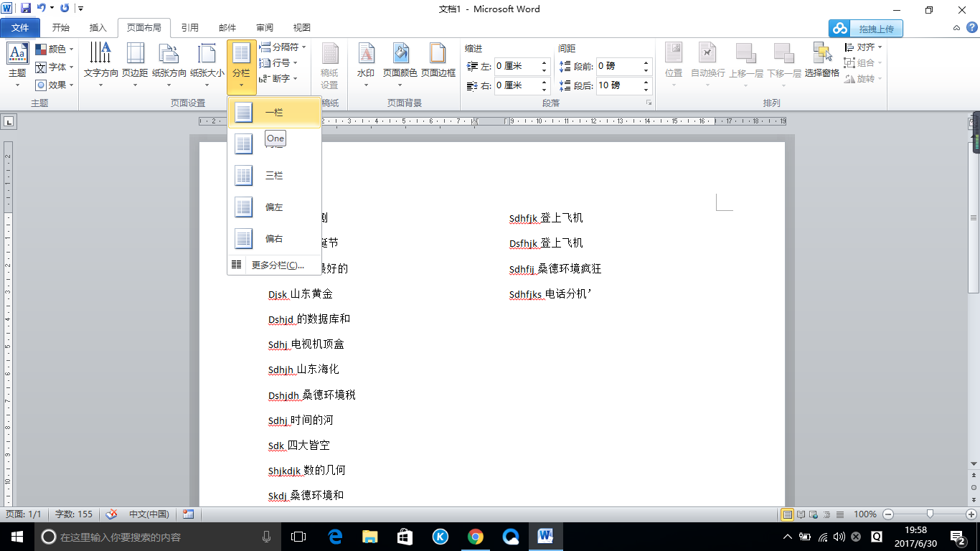The height and width of the screenshot is (551, 980).
Task: Click the 中文(中国) language indicator
Action: point(149,514)
